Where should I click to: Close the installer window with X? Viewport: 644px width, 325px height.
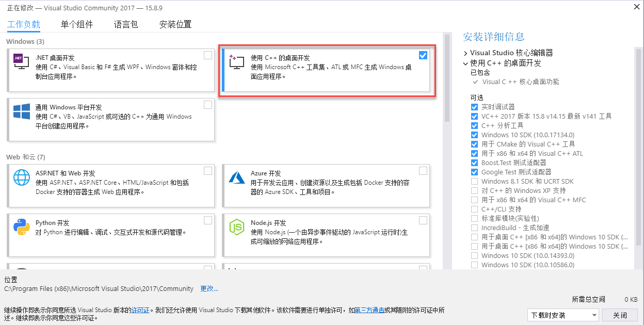coord(636,8)
